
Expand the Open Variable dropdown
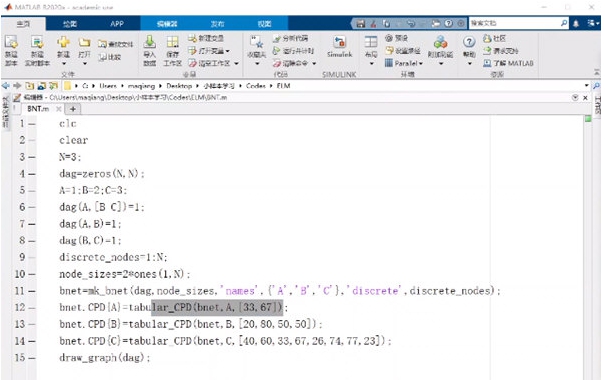(x=228, y=51)
